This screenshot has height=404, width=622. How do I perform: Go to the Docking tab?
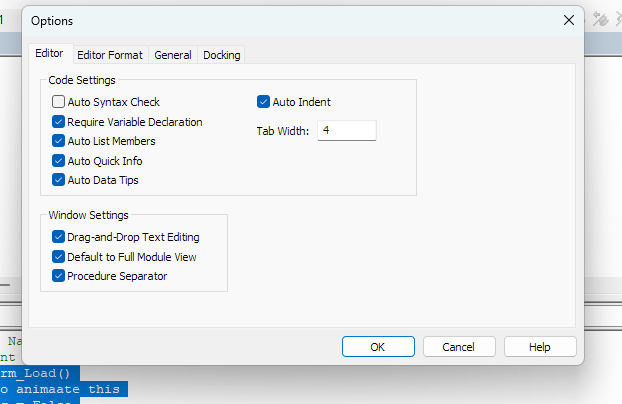point(222,55)
